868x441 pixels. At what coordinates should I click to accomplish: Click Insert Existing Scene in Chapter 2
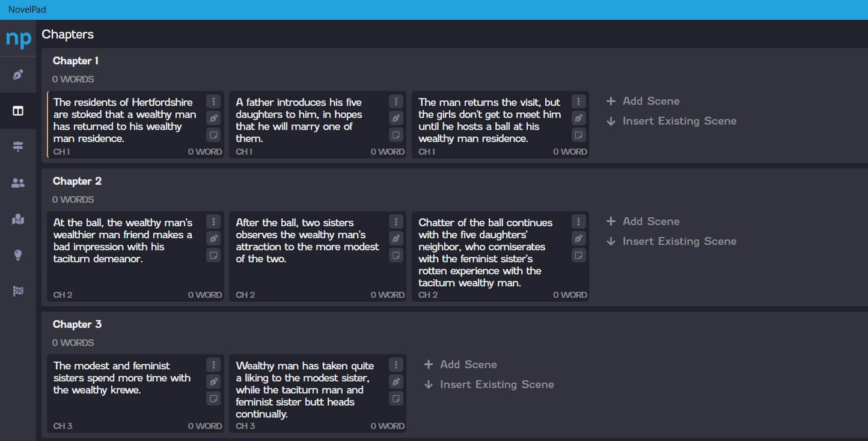(x=671, y=241)
